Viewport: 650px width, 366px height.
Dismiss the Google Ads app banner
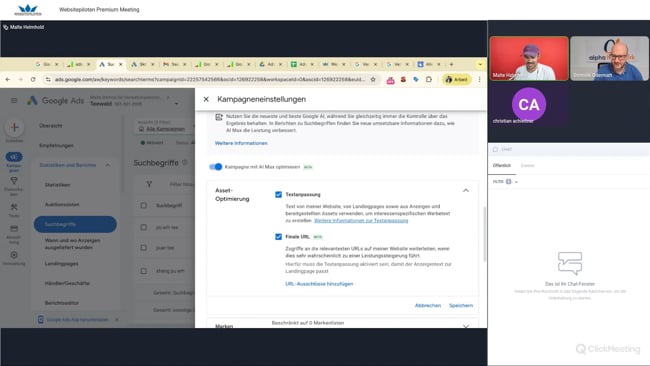(117, 320)
